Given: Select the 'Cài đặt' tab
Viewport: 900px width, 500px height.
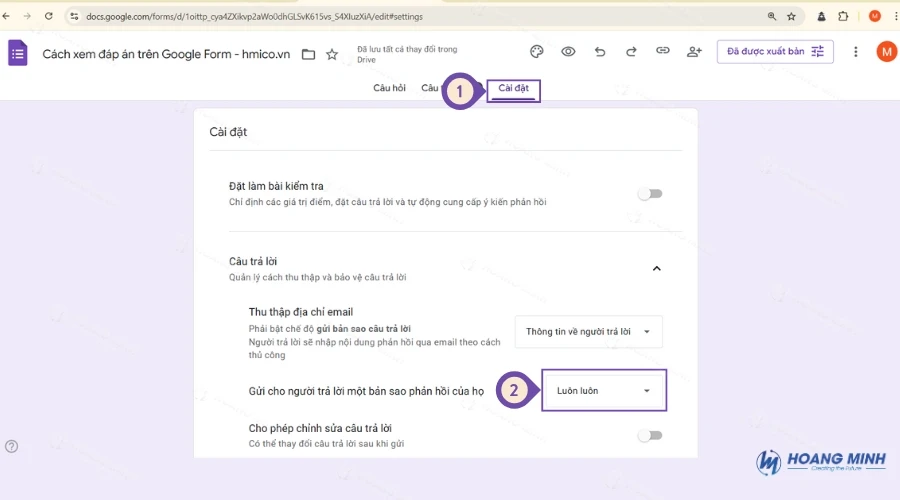Looking at the screenshot, I should [513, 88].
